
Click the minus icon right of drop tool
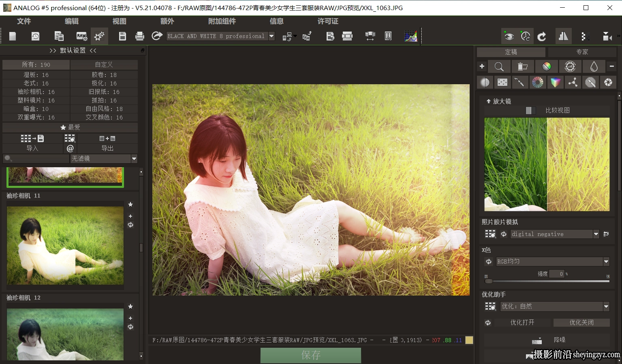[x=612, y=66]
